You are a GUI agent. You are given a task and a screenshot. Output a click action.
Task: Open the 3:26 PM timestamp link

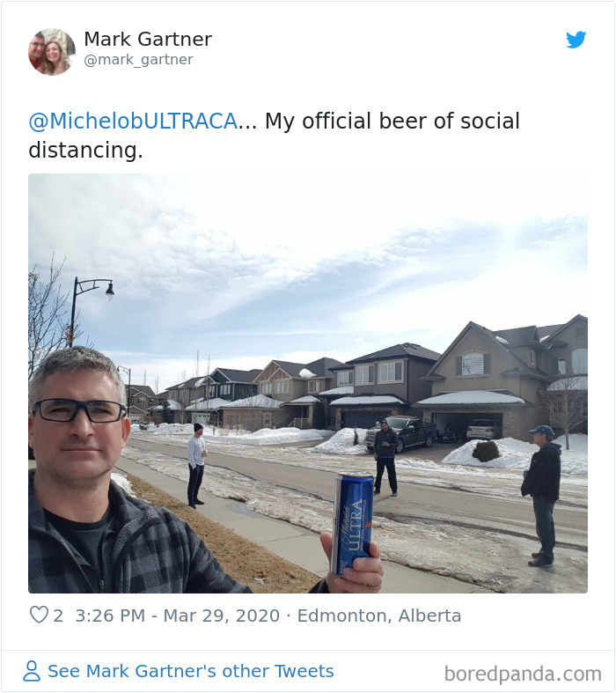(110, 616)
